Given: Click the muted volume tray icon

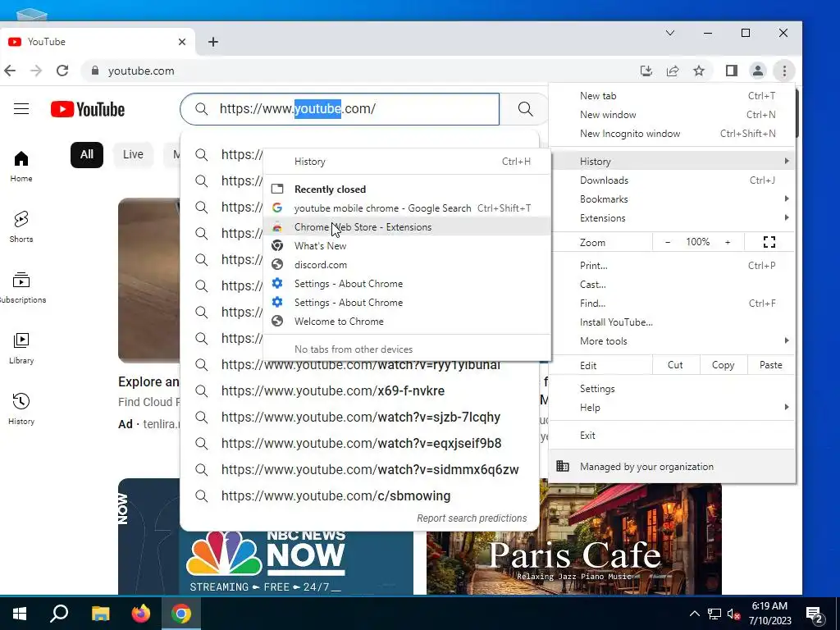Looking at the screenshot, I should click(734, 614).
